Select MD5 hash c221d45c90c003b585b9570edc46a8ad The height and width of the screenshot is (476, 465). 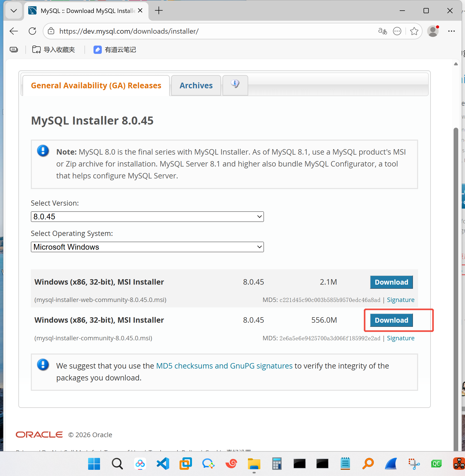click(x=330, y=300)
